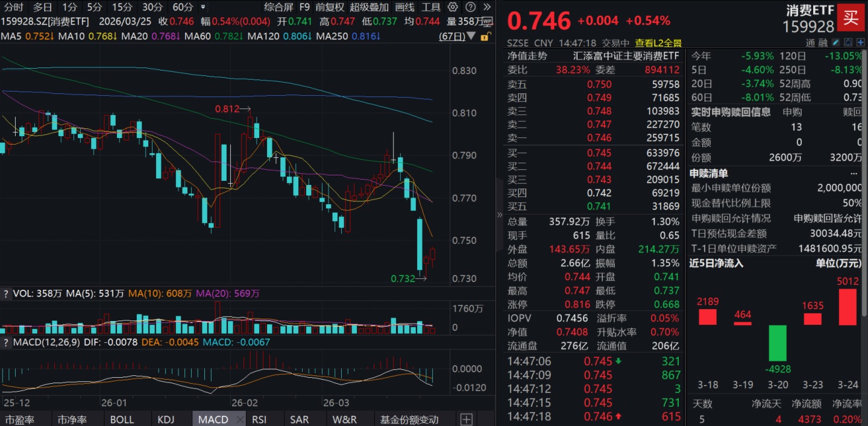Expand toolbar with double-arrow icon
868x426 pixels.
486,7
